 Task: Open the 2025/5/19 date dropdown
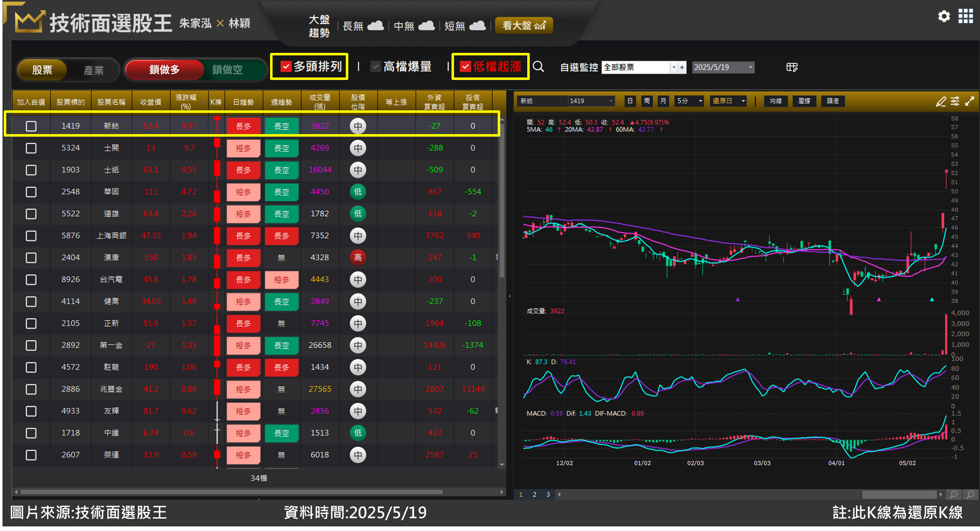[750, 67]
